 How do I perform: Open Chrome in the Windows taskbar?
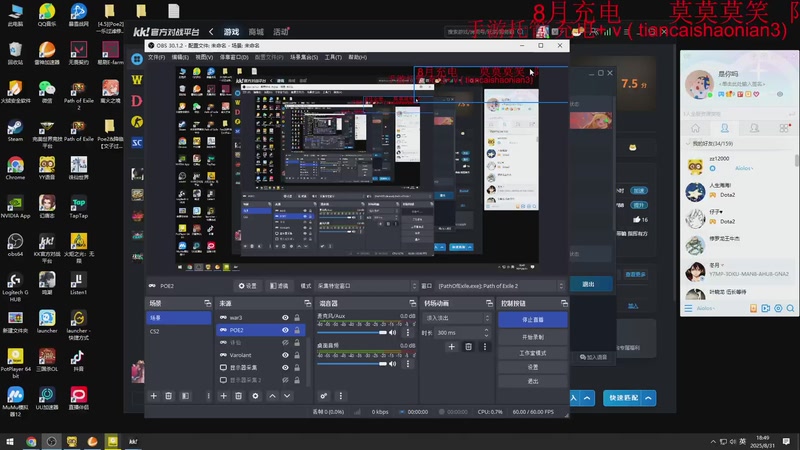31,441
